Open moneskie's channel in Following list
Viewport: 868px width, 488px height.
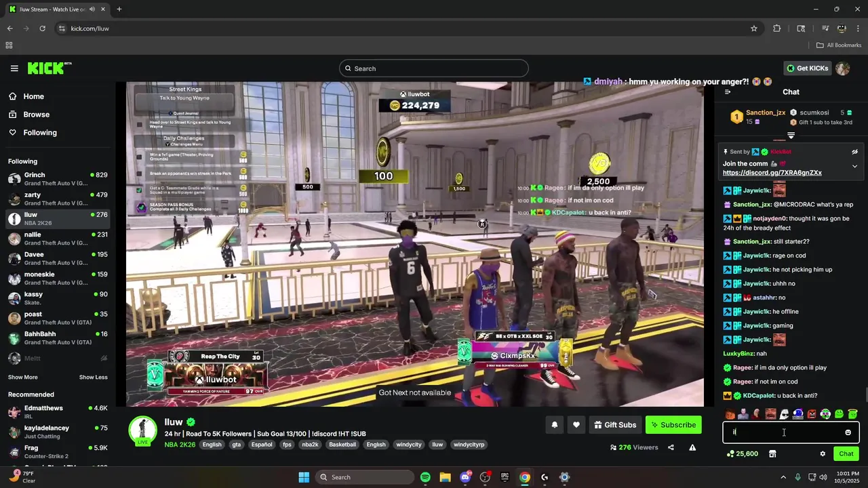point(58,279)
